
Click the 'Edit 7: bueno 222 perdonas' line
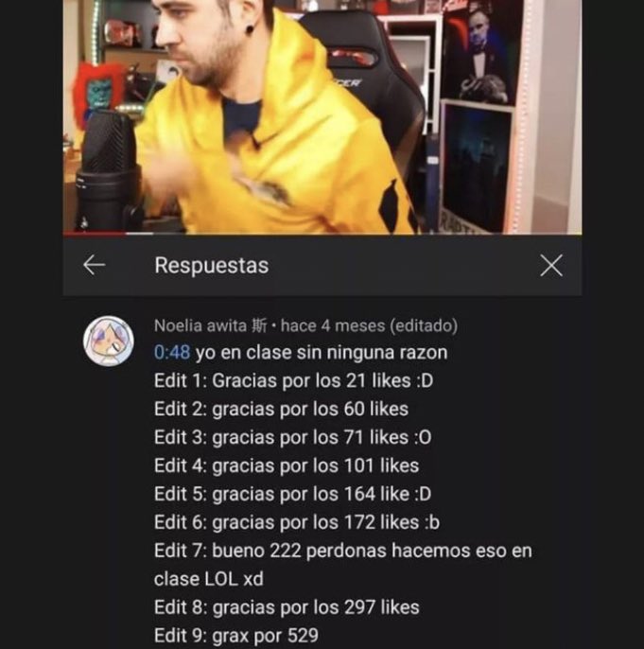coord(343,565)
